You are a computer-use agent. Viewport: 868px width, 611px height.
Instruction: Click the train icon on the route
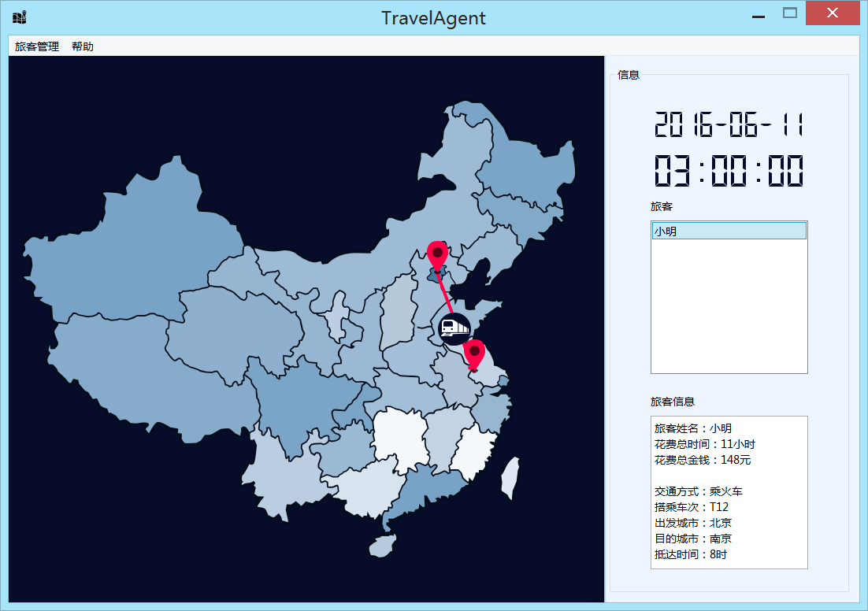click(x=454, y=329)
